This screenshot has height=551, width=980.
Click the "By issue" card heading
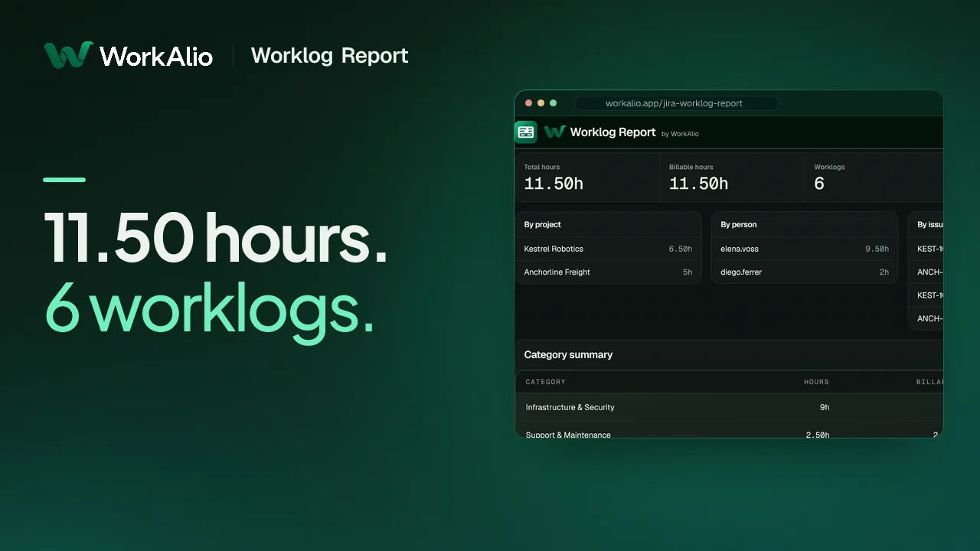(x=930, y=225)
